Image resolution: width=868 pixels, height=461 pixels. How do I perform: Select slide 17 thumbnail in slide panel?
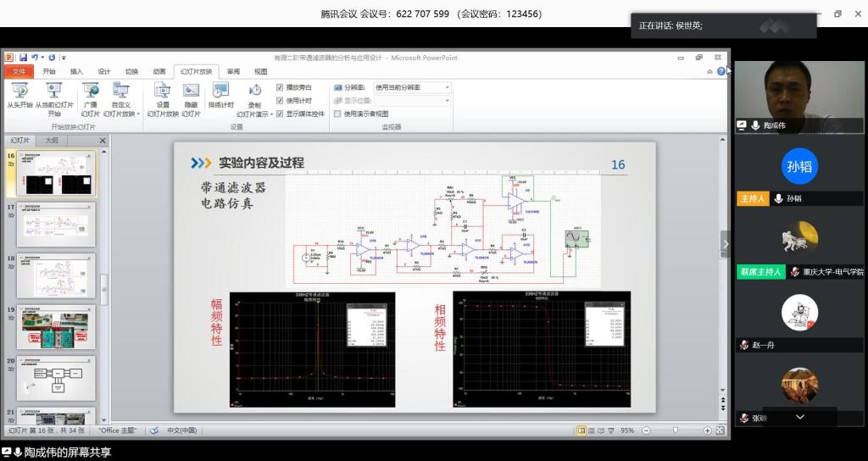pos(57,225)
